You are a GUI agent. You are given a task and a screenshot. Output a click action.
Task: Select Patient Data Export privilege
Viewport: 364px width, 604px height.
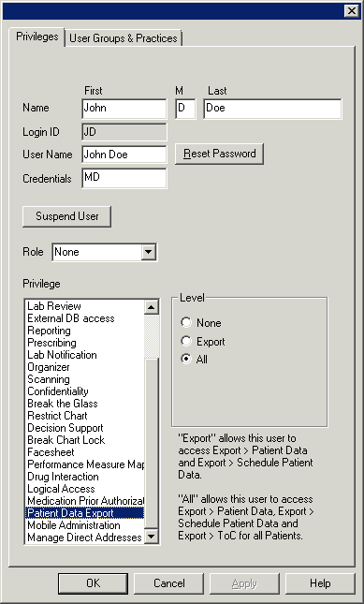coord(84,513)
